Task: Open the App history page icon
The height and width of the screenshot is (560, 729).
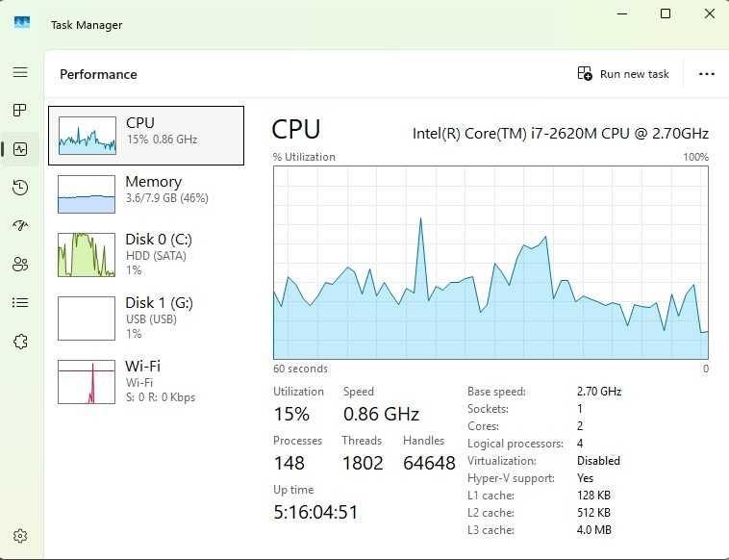Action: (x=20, y=188)
